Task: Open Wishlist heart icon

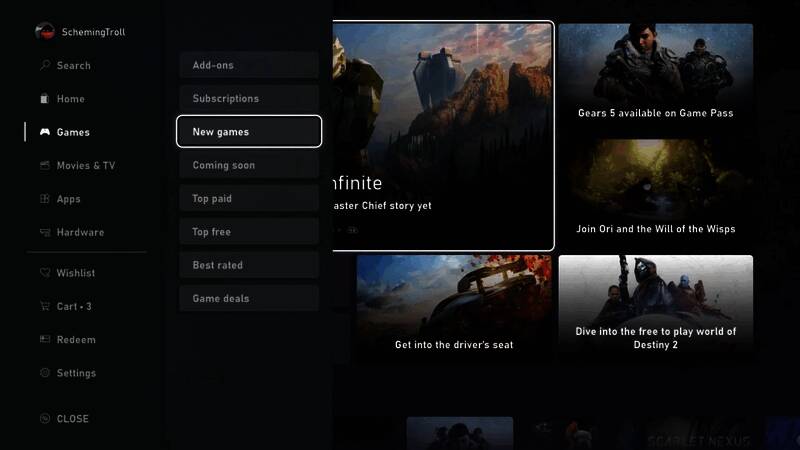Action: coord(45,273)
